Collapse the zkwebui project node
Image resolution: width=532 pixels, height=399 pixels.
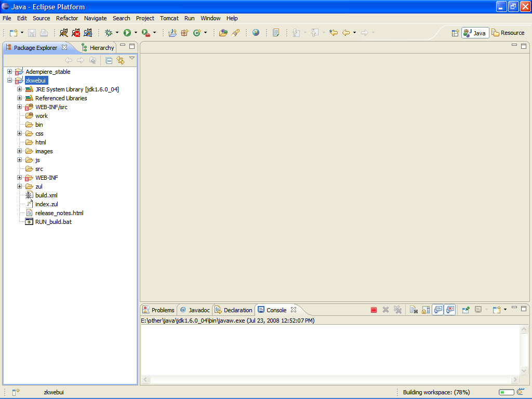click(x=9, y=81)
